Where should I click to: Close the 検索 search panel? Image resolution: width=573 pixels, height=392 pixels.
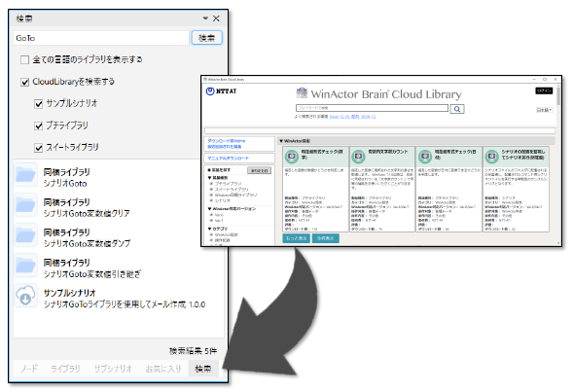(216, 18)
